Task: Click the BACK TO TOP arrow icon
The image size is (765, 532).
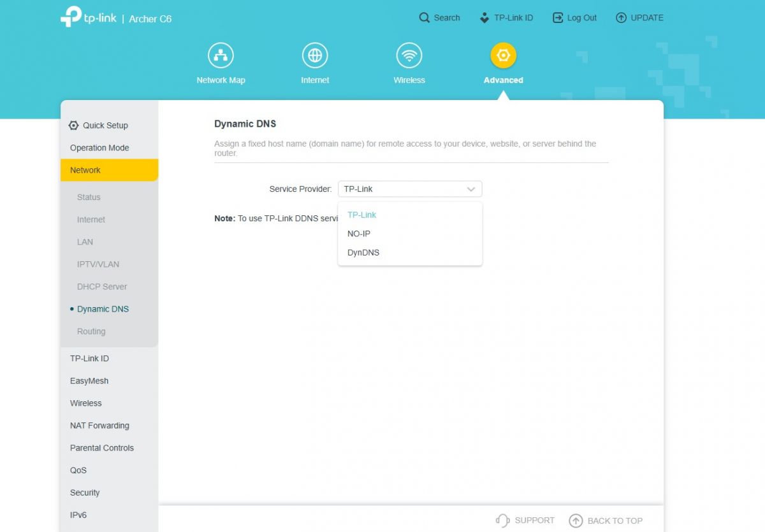Action: point(576,521)
